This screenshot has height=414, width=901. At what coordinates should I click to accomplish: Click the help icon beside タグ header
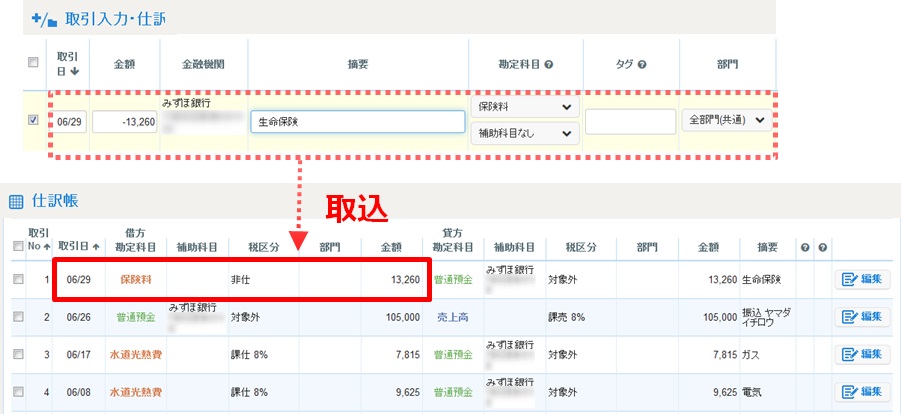pyautogui.click(x=641, y=64)
